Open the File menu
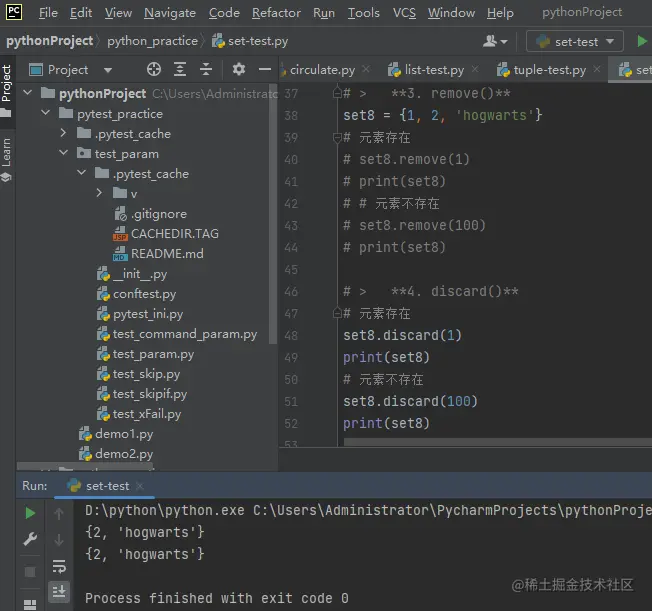Image resolution: width=652 pixels, height=611 pixels. [48, 13]
